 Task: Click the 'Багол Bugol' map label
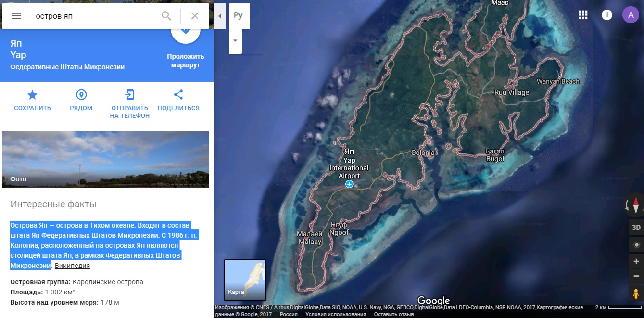coord(495,155)
